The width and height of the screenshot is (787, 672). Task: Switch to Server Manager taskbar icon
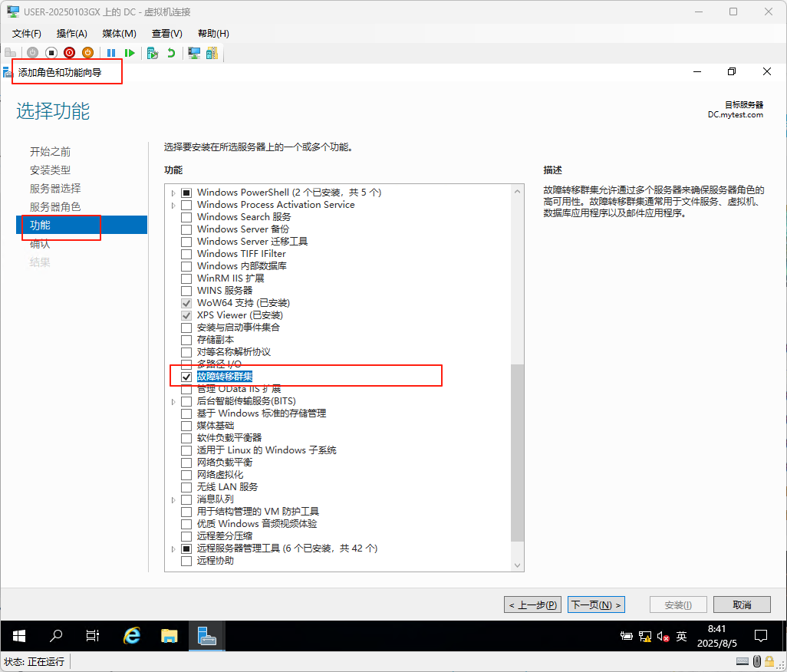[x=206, y=636]
